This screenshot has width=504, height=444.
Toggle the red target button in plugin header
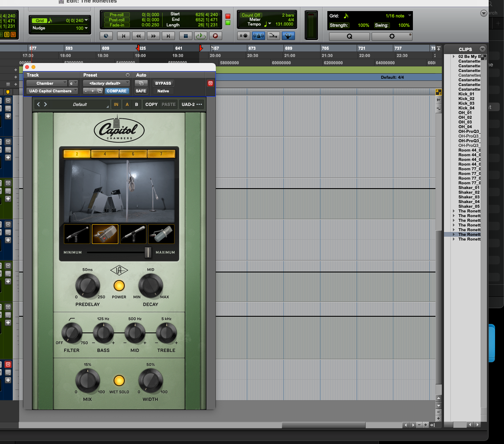[x=210, y=83]
